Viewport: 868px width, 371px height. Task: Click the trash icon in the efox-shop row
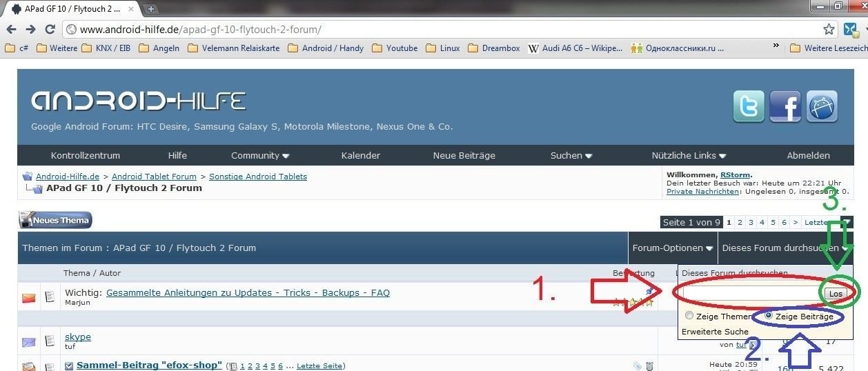[649, 366]
